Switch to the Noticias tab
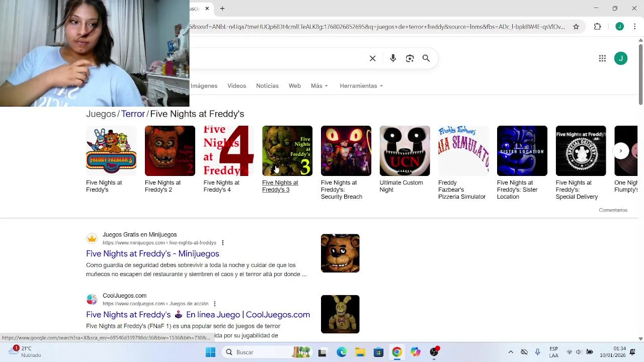 click(267, 86)
